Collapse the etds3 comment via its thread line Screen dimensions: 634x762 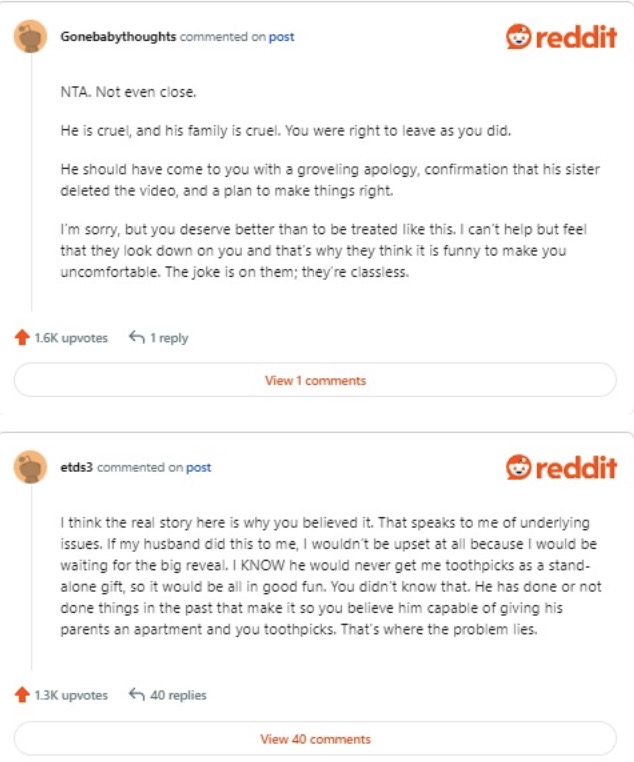(31, 579)
